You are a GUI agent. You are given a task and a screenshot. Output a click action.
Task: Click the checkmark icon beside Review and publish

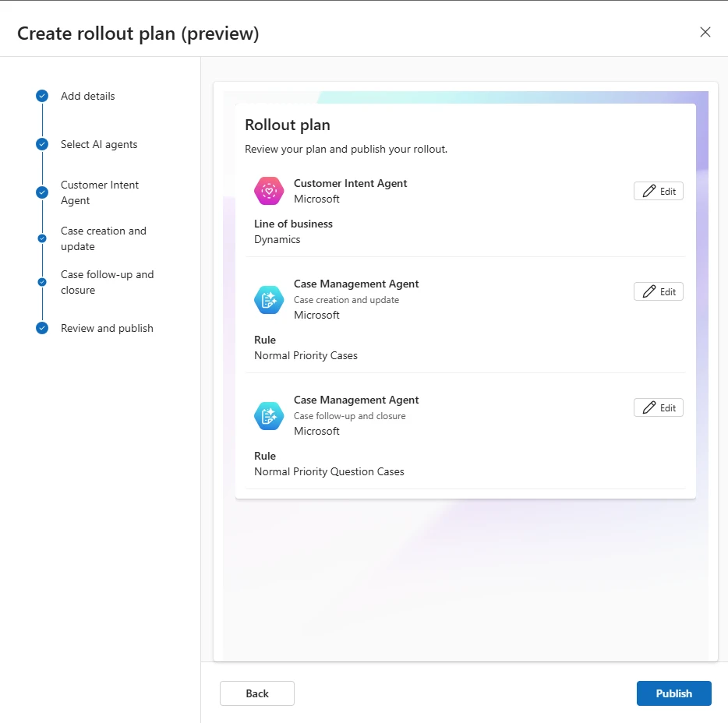[41, 328]
